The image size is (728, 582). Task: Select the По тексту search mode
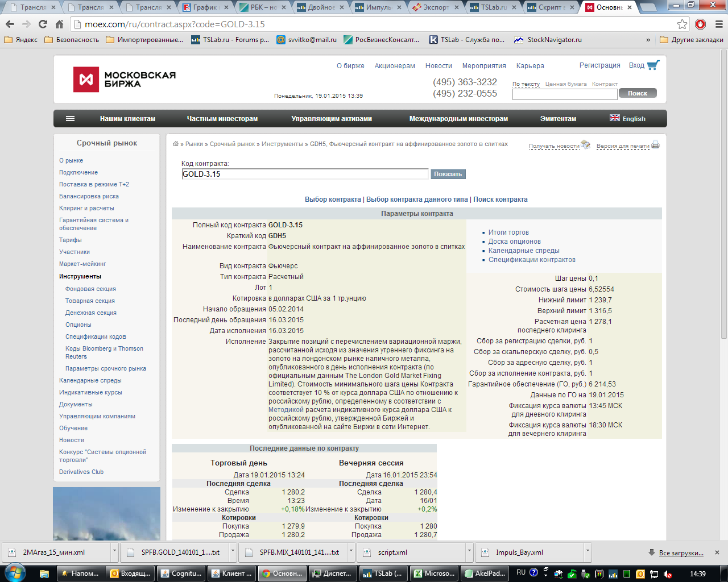(x=526, y=84)
